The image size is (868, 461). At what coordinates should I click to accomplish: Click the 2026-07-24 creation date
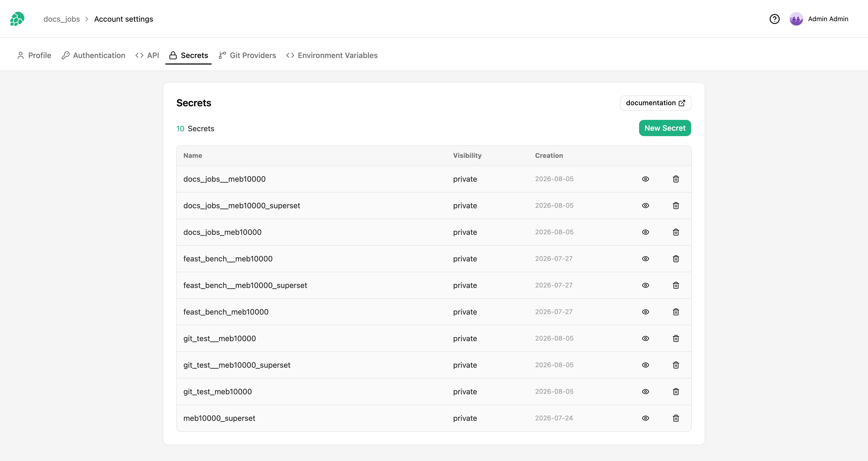click(554, 418)
